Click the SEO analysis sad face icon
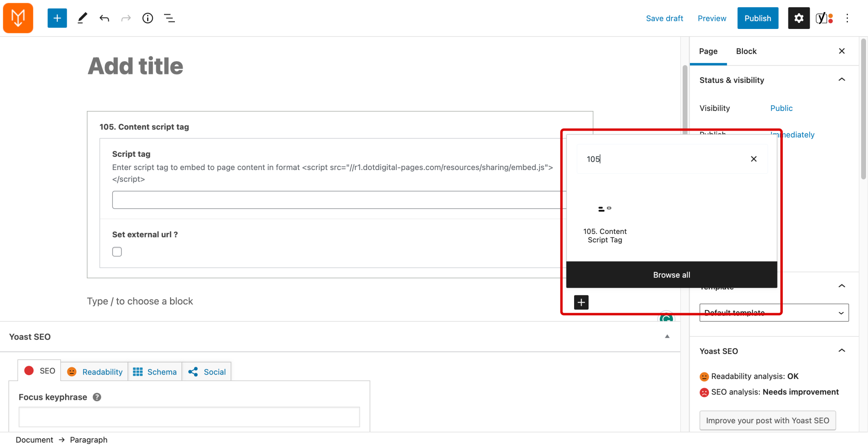The width and height of the screenshot is (868, 447). pyautogui.click(x=704, y=392)
